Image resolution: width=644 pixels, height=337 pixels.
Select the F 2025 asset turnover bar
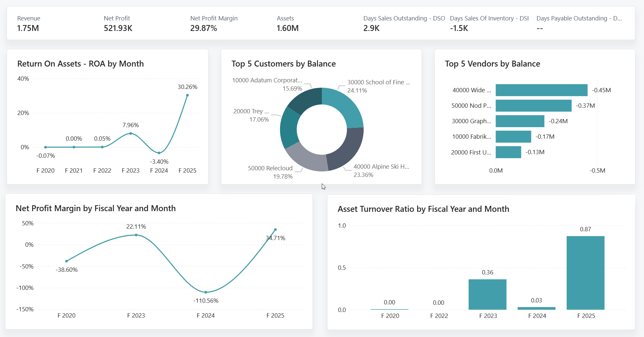coord(585,273)
